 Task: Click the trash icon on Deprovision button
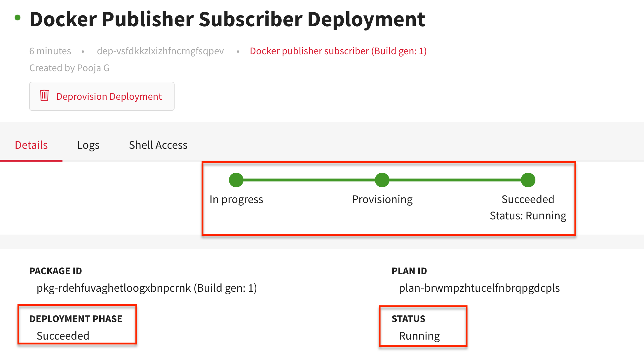[x=44, y=96]
